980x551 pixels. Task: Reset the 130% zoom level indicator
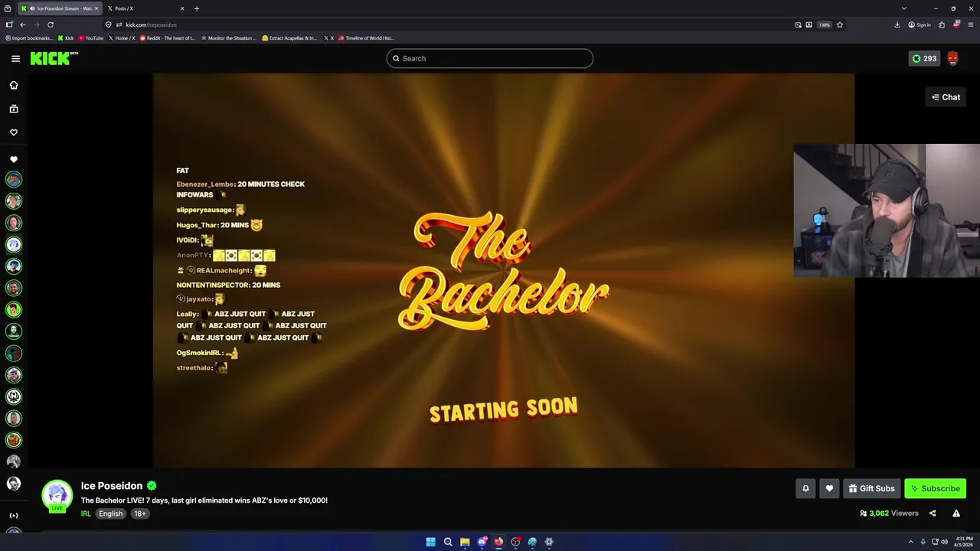pyautogui.click(x=825, y=24)
